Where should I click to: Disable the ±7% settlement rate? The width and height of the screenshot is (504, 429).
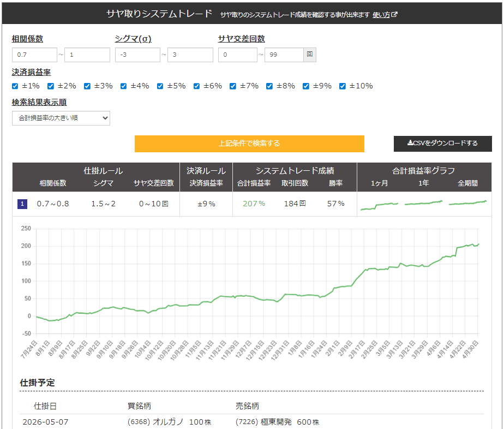(x=233, y=86)
